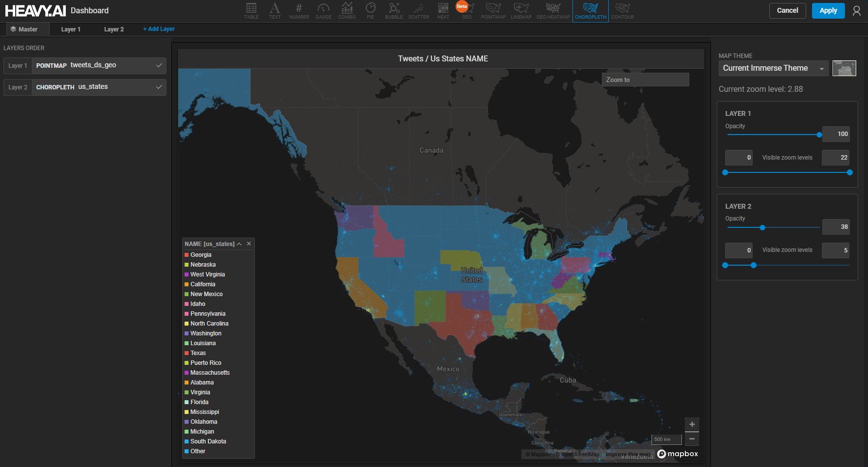Open the Map Theme dropdown
This screenshot has height=467, width=868.
point(773,68)
